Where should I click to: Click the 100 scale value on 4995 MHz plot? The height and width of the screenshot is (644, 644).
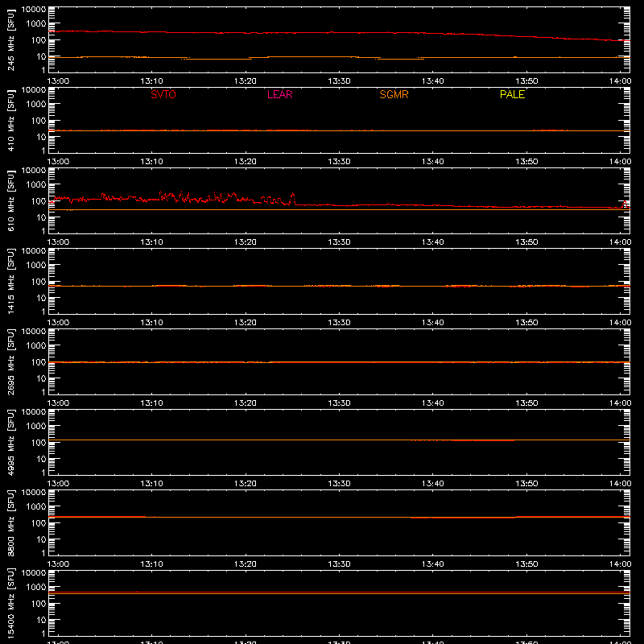(x=39, y=443)
